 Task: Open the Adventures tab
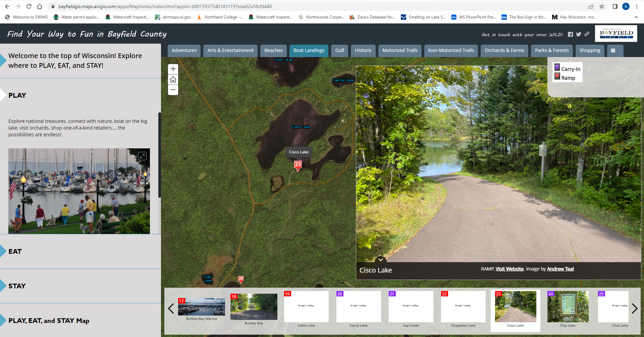[x=184, y=51]
